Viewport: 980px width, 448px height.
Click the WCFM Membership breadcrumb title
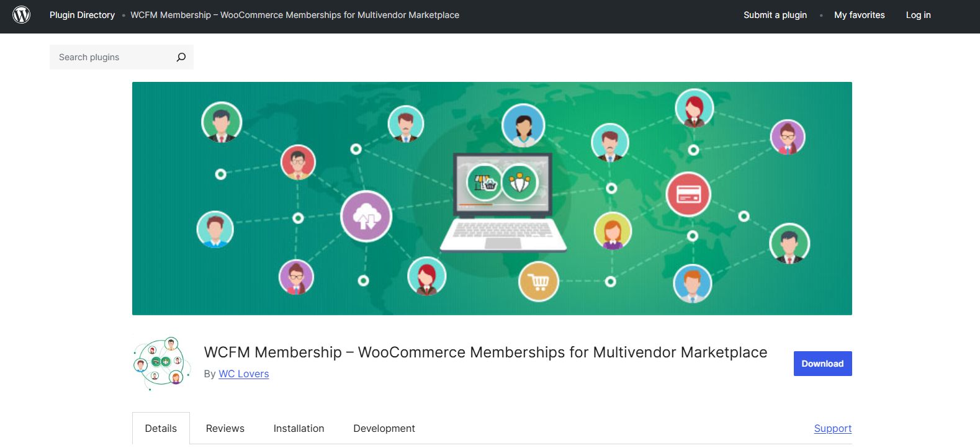coord(295,15)
